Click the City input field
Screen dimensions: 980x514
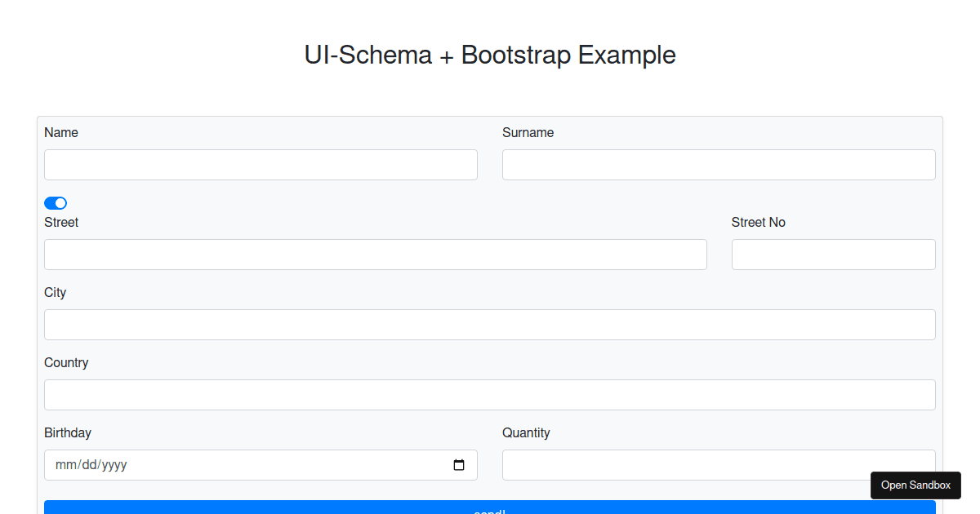click(x=490, y=324)
